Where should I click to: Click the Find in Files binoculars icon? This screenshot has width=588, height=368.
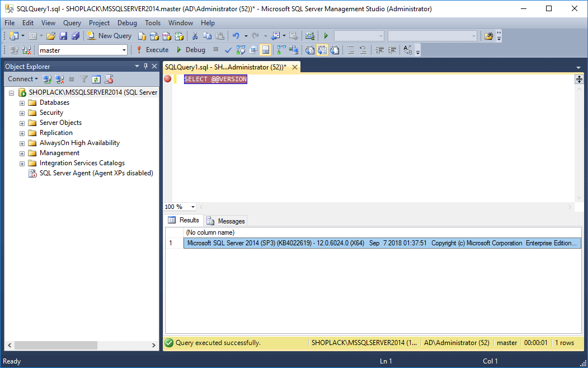click(x=488, y=36)
